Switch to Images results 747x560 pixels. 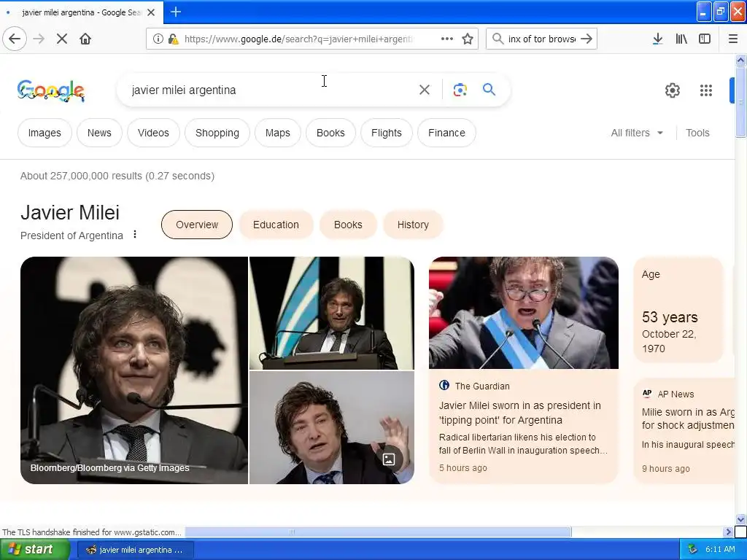point(44,133)
